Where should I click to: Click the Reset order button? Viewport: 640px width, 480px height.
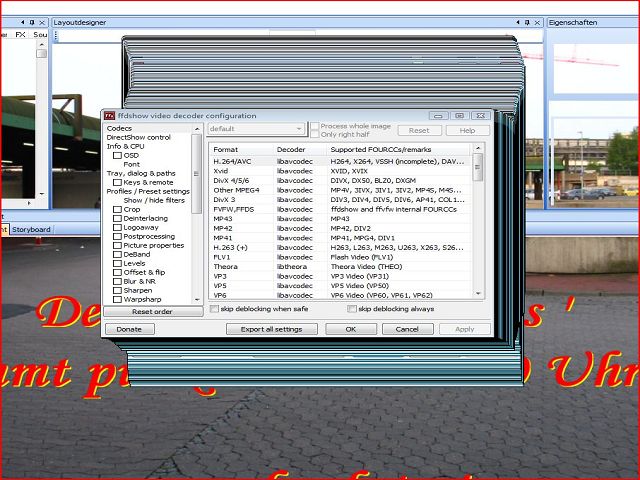tap(152, 311)
